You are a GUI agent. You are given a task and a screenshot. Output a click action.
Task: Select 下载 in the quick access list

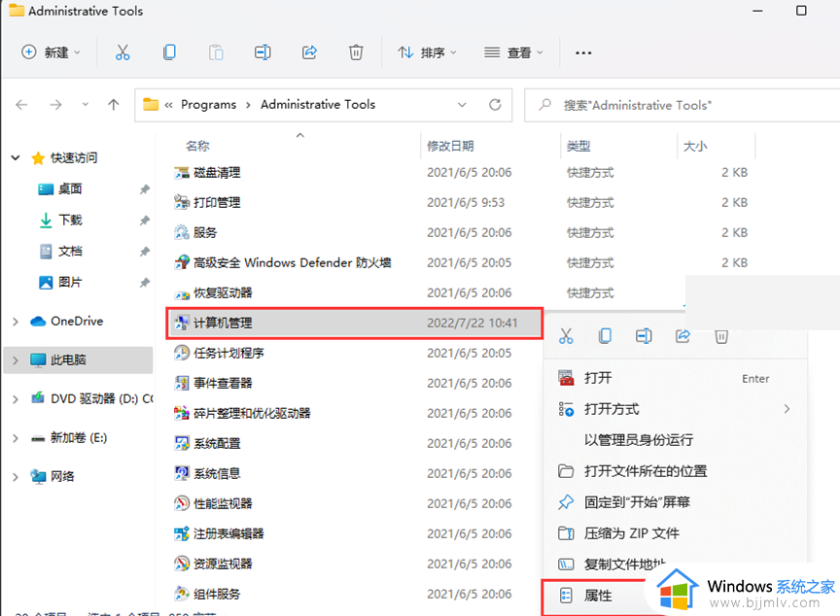(x=70, y=220)
